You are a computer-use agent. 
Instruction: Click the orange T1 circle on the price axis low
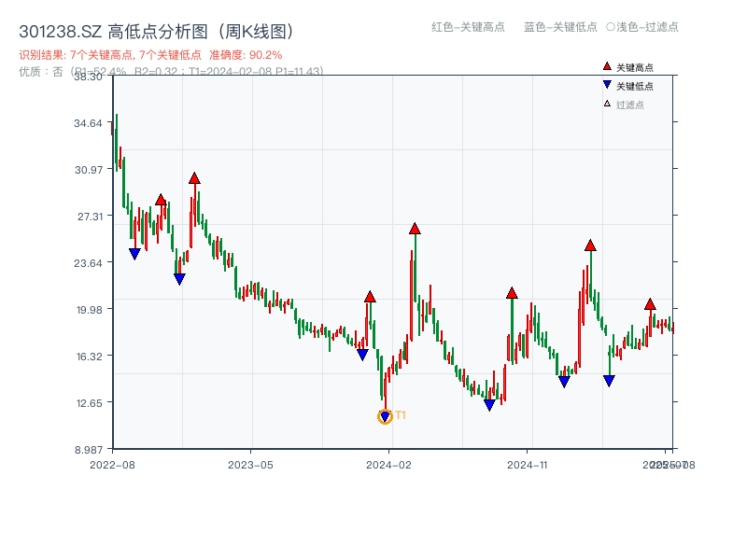tap(385, 416)
